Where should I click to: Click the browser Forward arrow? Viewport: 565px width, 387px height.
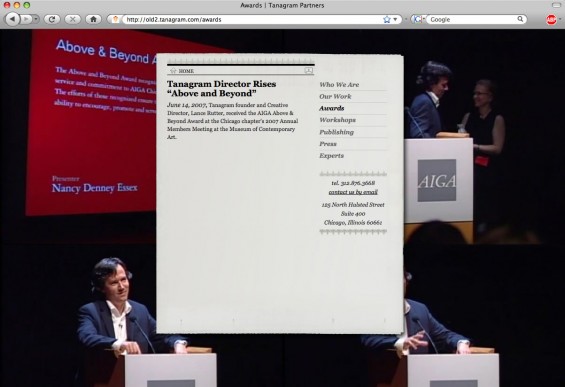coord(26,19)
